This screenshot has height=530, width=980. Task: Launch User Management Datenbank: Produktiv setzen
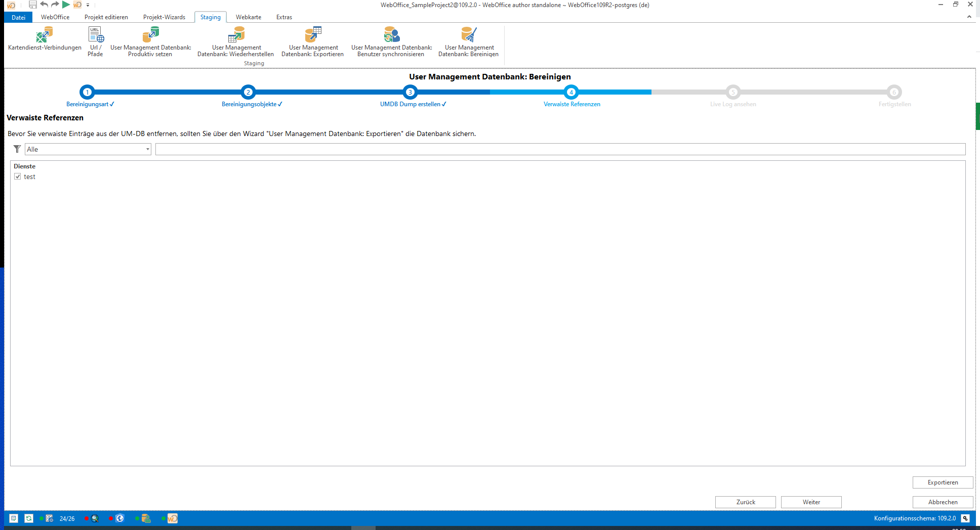coord(150,41)
